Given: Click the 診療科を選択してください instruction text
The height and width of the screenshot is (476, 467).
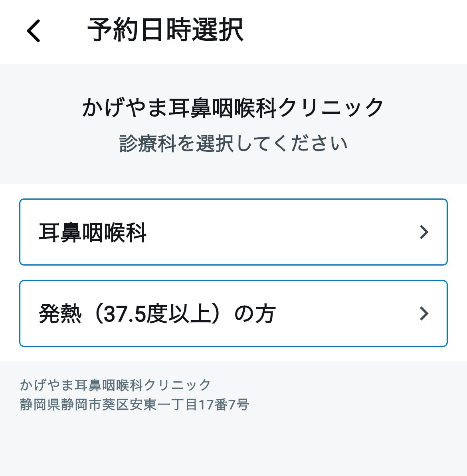Looking at the screenshot, I should [x=233, y=143].
